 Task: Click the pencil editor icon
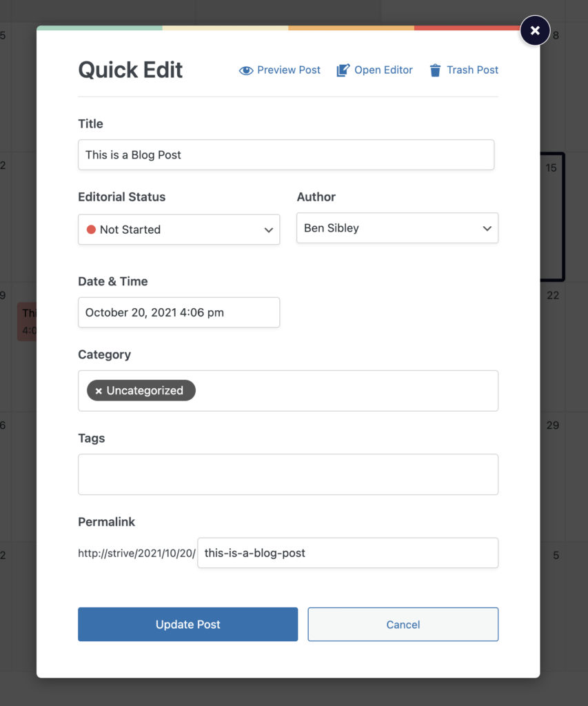pyautogui.click(x=343, y=70)
